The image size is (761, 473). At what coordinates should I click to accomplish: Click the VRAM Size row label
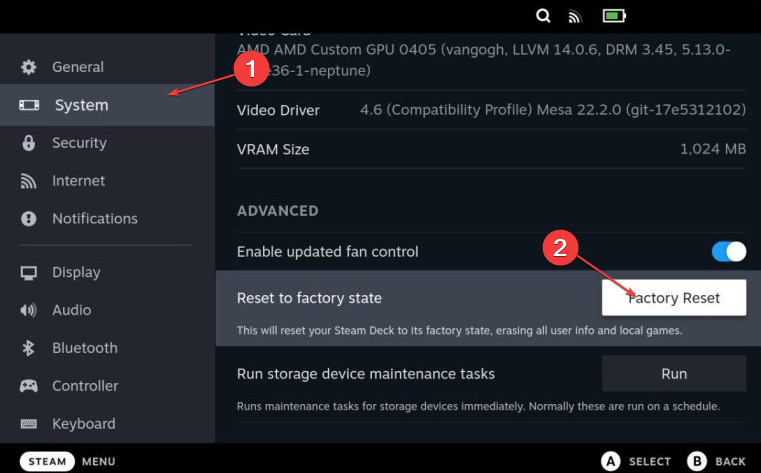point(273,149)
